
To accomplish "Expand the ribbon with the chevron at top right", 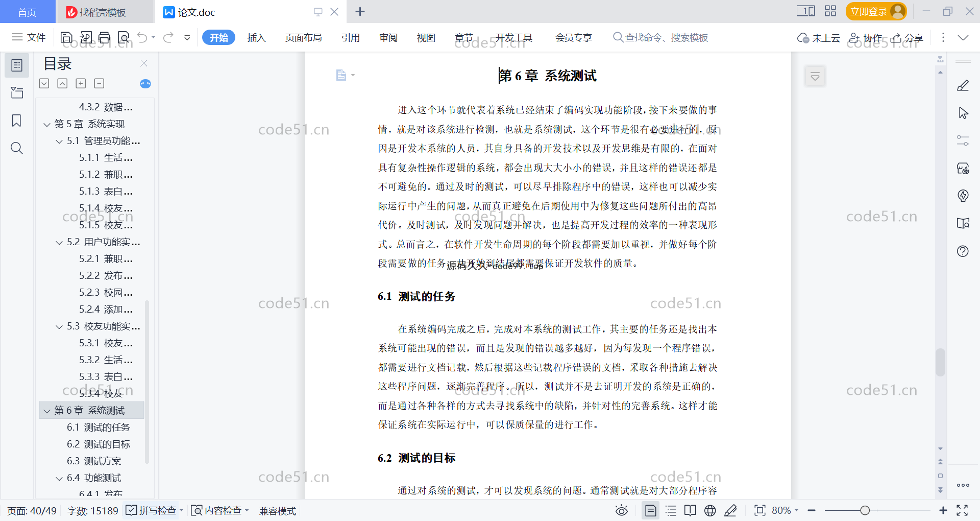I will (963, 37).
